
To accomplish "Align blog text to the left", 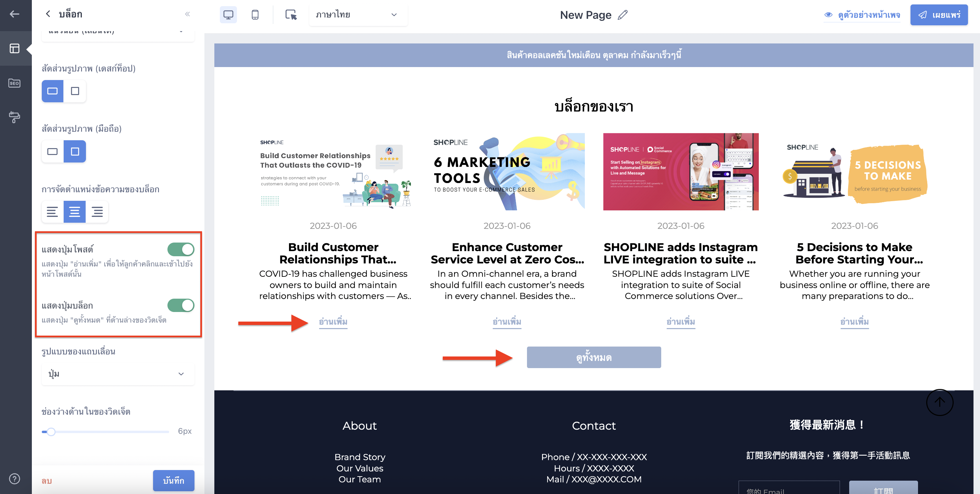I will coord(52,211).
